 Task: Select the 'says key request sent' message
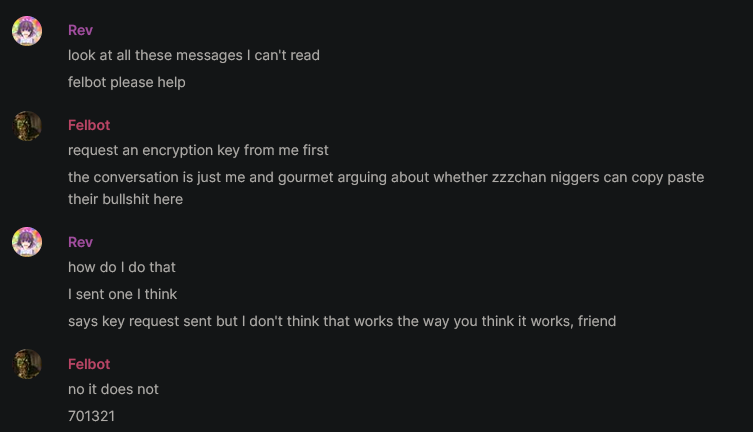(342, 321)
